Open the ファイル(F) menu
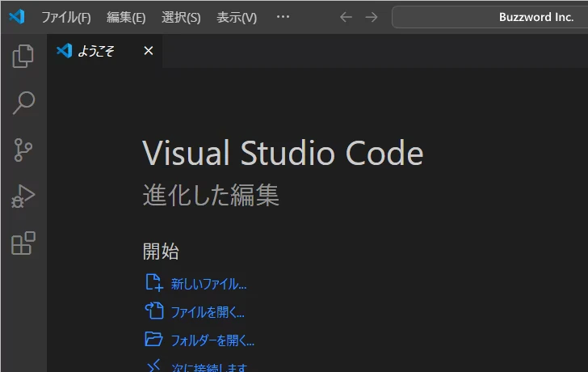The image size is (588, 372). [66, 17]
